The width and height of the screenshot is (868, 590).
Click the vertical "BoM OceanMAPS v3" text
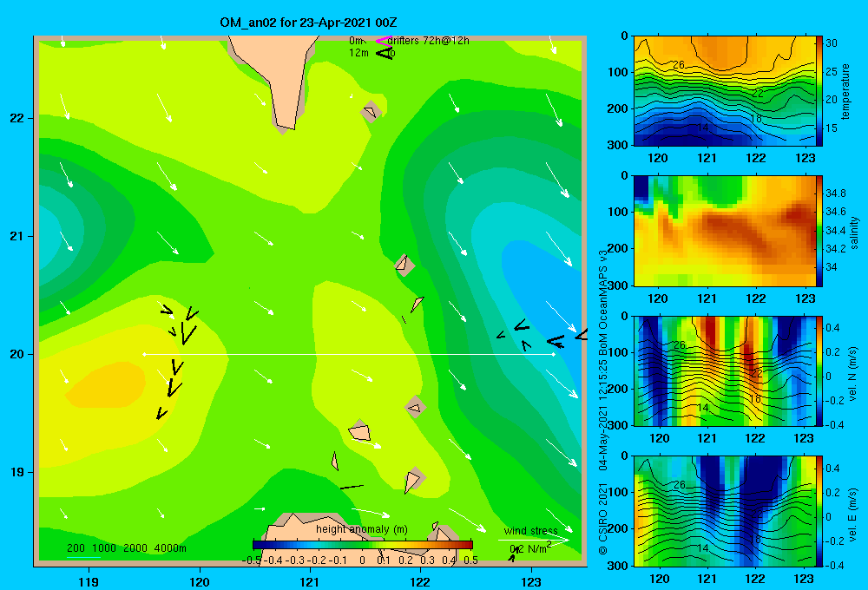pyautogui.click(x=602, y=302)
